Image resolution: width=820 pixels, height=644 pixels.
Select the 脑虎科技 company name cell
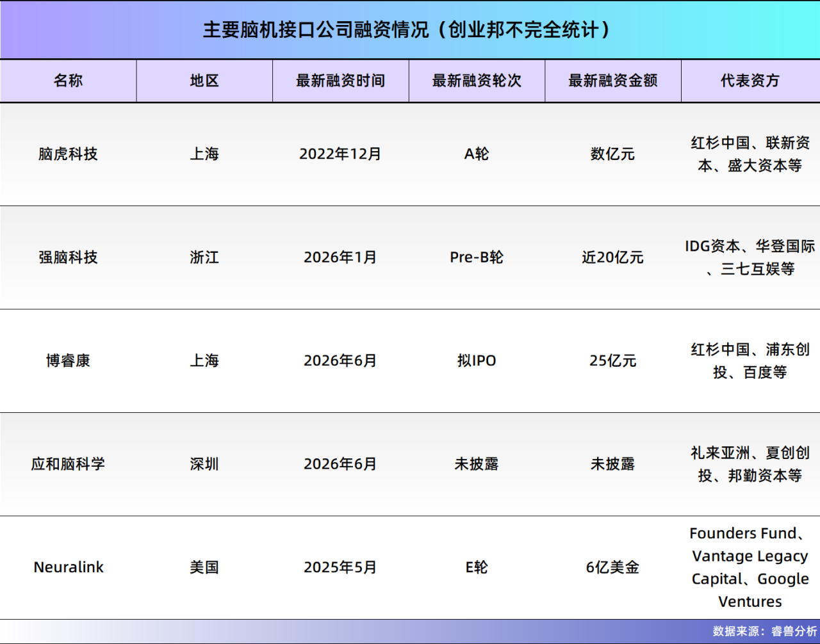click(x=68, y=154)
